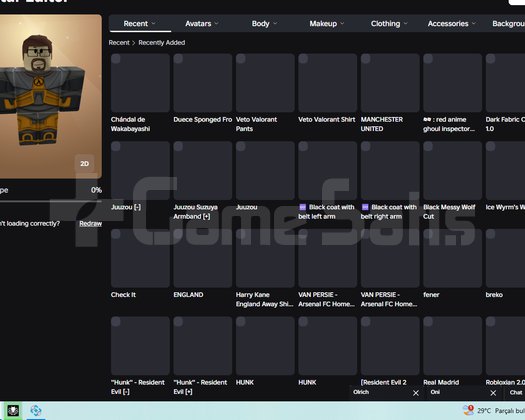This screenshot has height=420, width=525.
Task: Open the Recent tab
Action: tap(140, 23)
